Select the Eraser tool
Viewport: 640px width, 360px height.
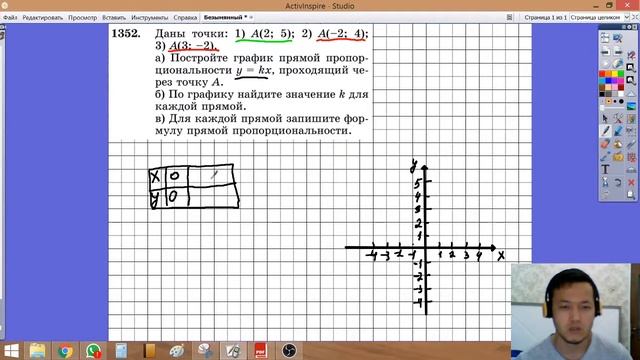(605, 144)
